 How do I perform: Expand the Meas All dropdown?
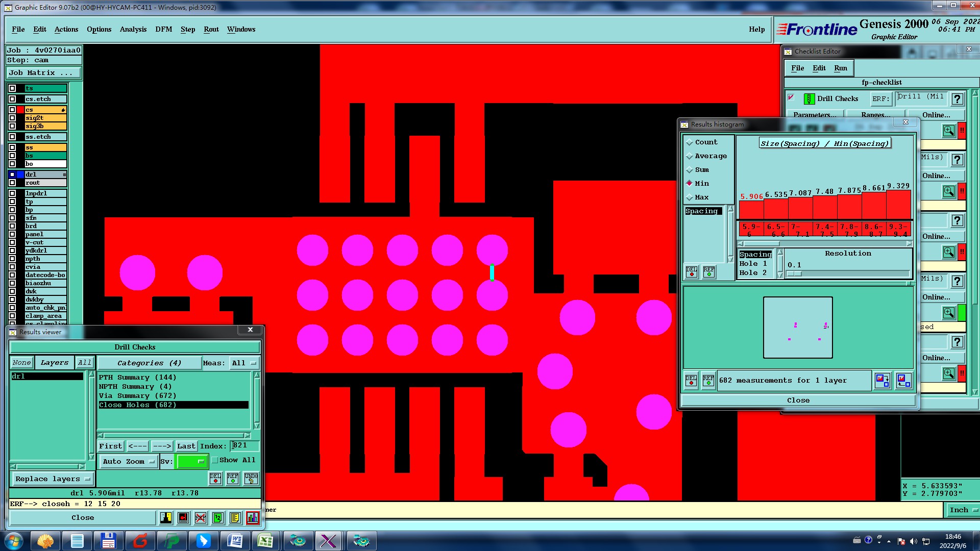pyautogui.click(x=244, y=363)
